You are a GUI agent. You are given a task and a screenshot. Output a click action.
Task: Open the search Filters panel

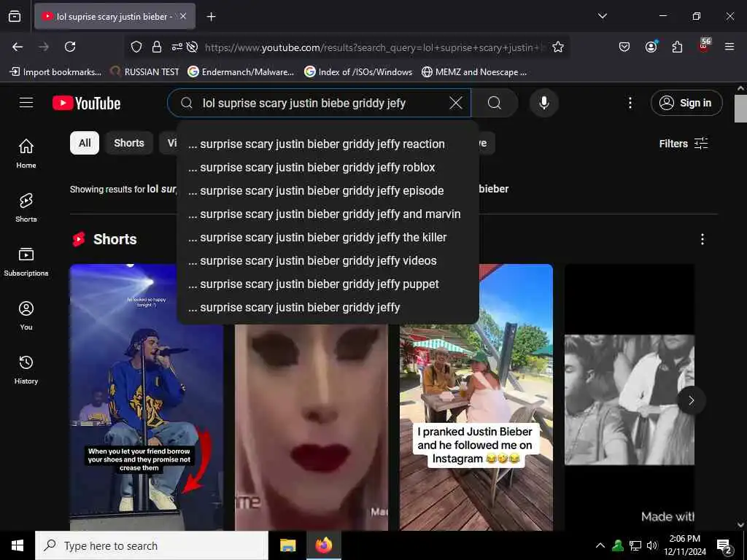click(683, 144)
